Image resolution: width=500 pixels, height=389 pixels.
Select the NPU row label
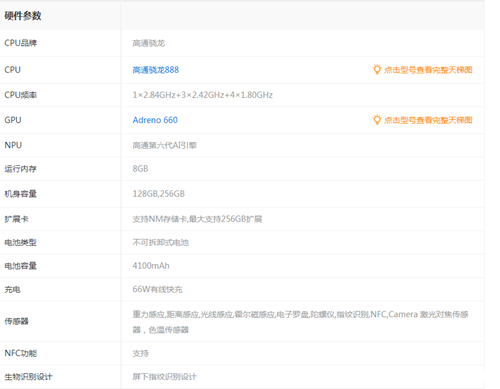(x=13, y=145)
